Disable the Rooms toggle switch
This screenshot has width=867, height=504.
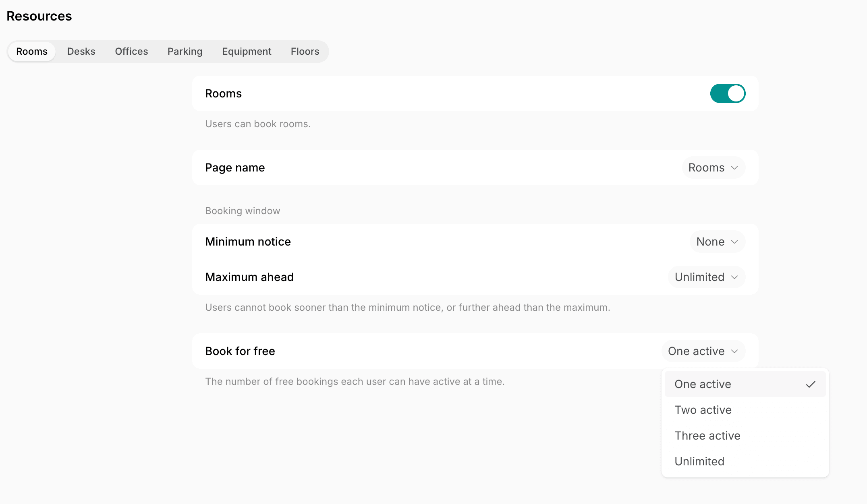tap(728, 93)
